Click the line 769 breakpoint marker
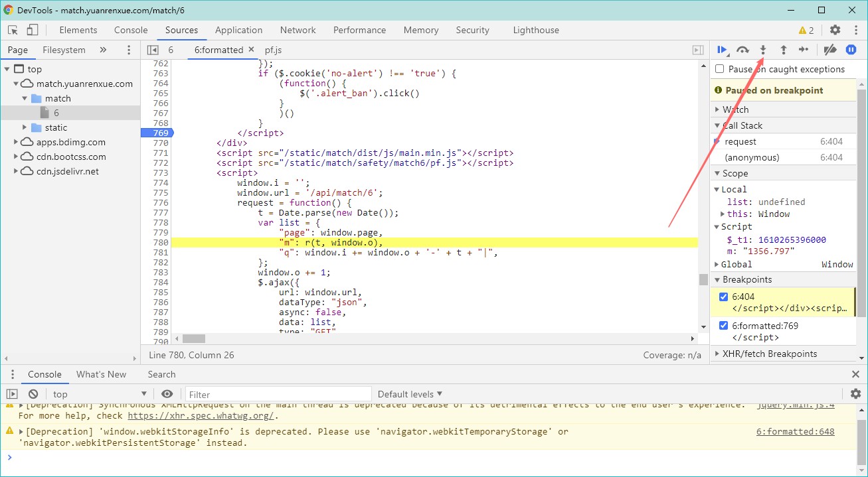 [x=157, y=133]
